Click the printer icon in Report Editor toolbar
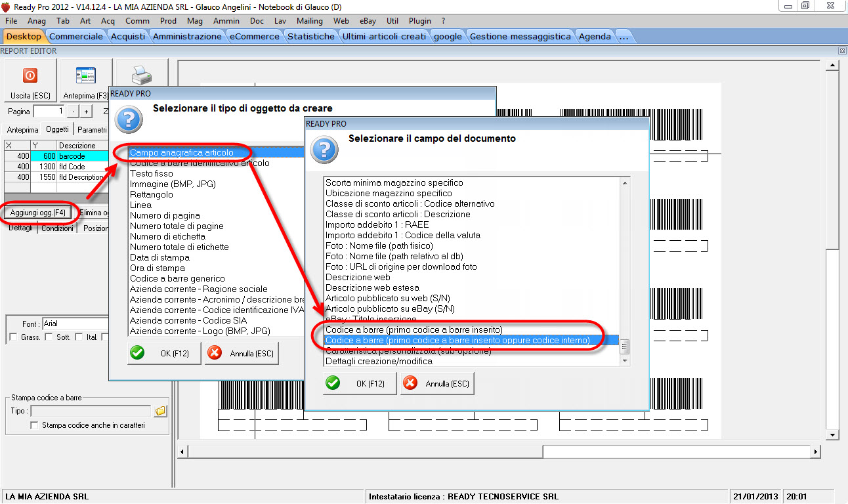The width and height of the screenshot is (848, 504). coord(140,74)
